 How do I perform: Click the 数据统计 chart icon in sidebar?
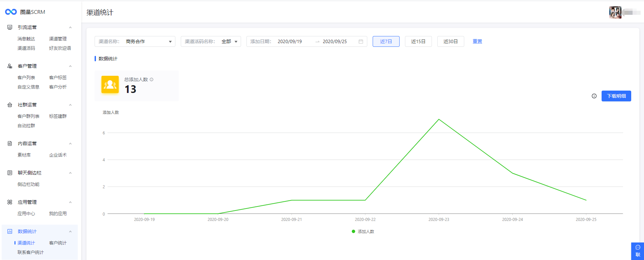10,231
